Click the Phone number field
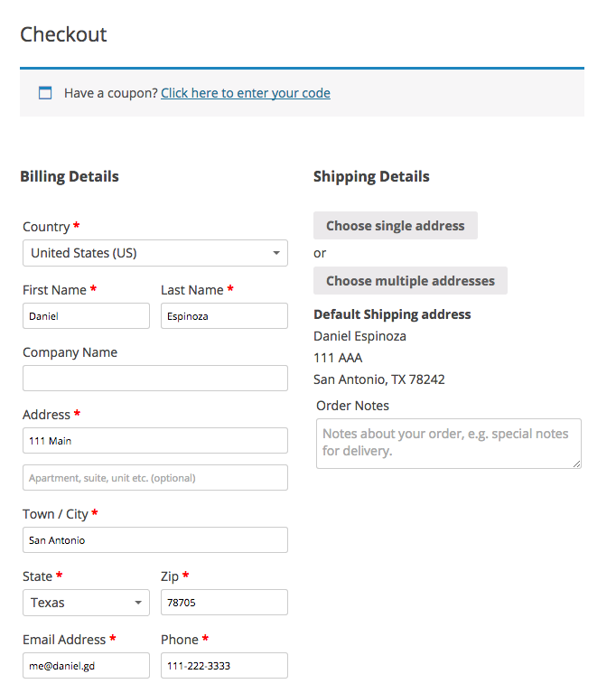This screenshot has height=693, width=616. 224,666
